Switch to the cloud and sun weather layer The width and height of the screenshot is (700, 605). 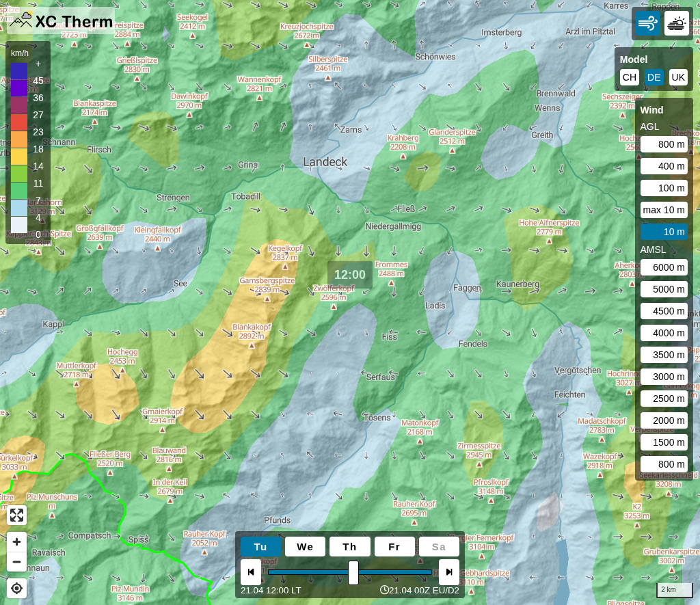[676, 23]
